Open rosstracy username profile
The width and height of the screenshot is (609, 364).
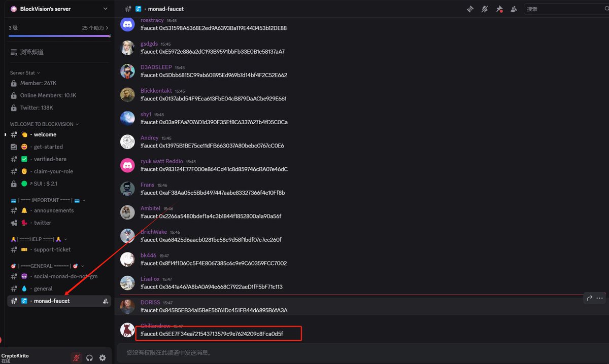pos(152,20)
